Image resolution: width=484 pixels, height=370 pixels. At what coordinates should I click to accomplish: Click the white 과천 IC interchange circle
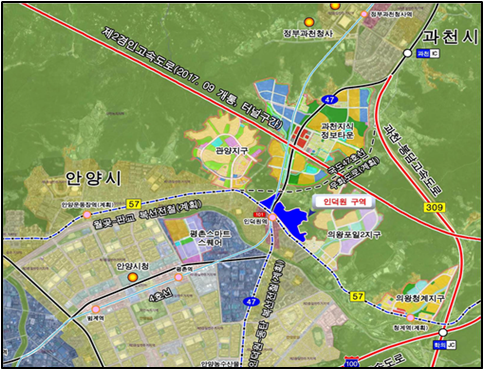pos(407,53)
